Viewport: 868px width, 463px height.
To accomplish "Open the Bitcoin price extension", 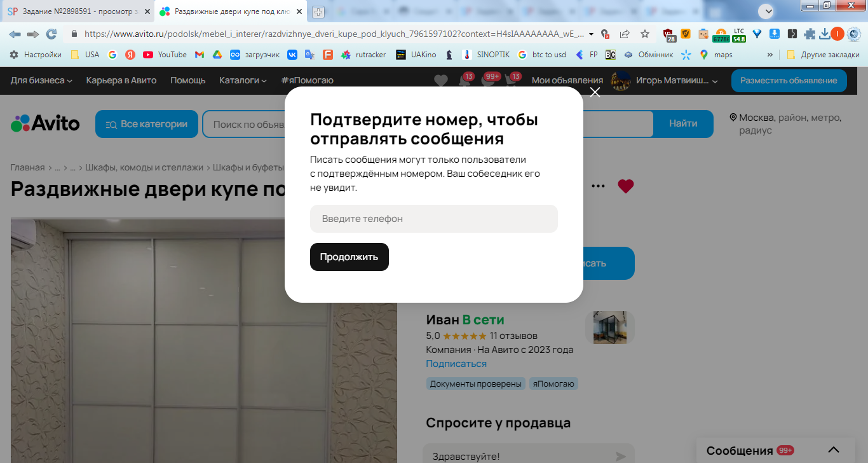I will 721,34.
